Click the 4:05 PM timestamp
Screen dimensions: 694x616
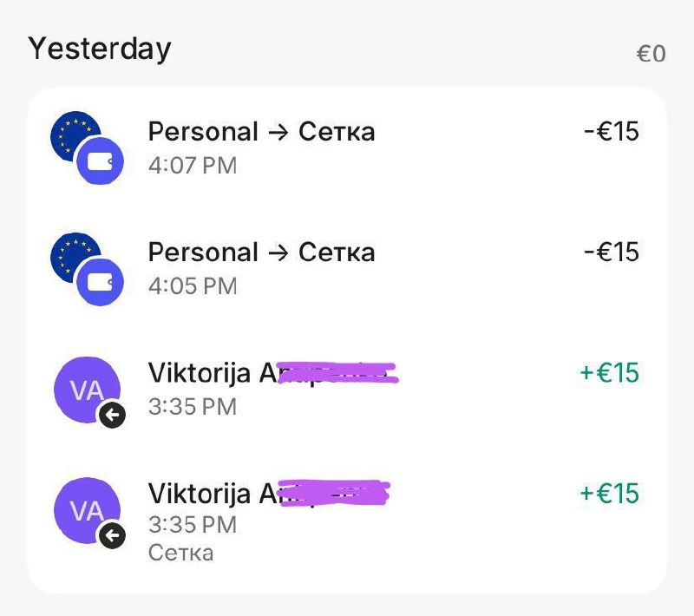click(193, 285)
